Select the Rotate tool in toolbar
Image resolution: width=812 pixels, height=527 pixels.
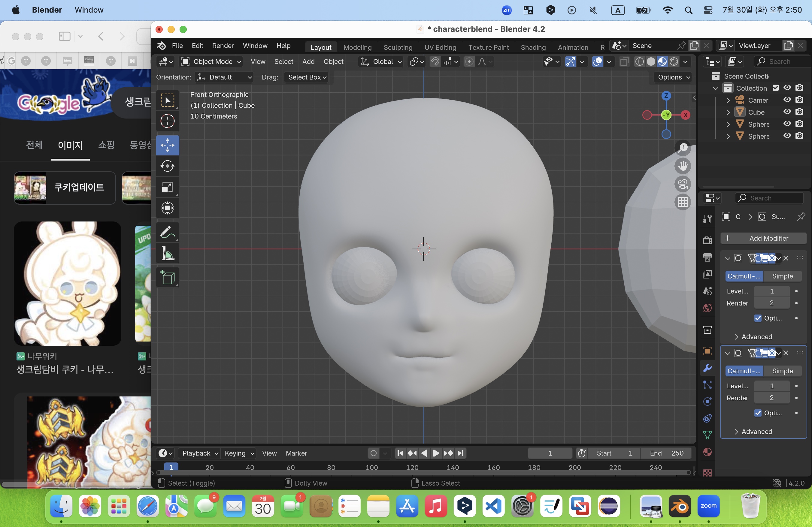(x=167, y=166)
